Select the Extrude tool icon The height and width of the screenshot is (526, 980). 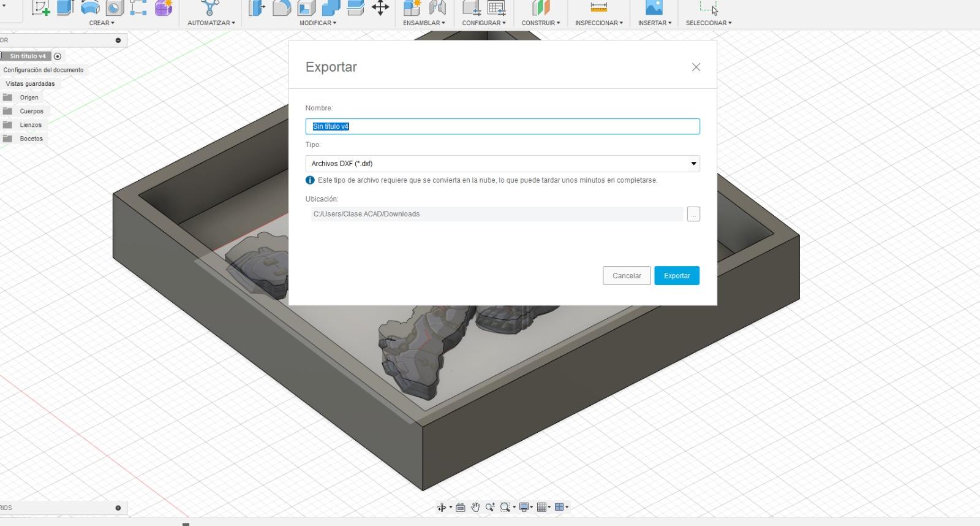(x=66, y=7)
